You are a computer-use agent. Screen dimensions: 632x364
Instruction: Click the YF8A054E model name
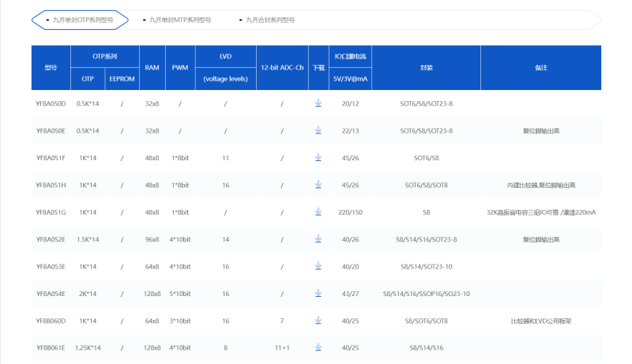(51, 294)
